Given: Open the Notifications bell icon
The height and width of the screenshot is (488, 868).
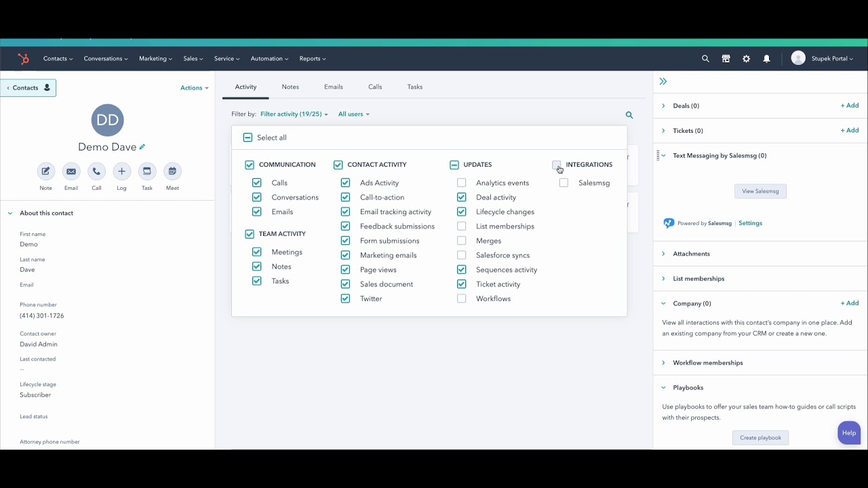Looking at the screenshot, I should tap(766, 59).
